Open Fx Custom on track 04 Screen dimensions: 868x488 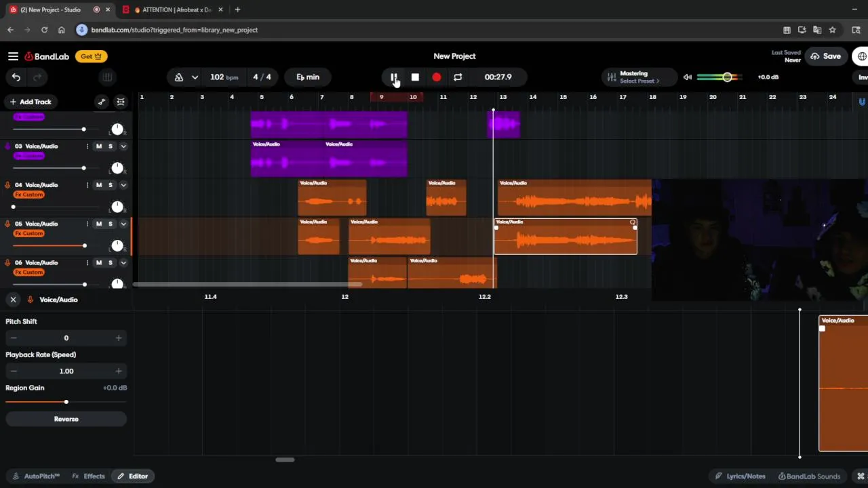click(x=29, y=195)
